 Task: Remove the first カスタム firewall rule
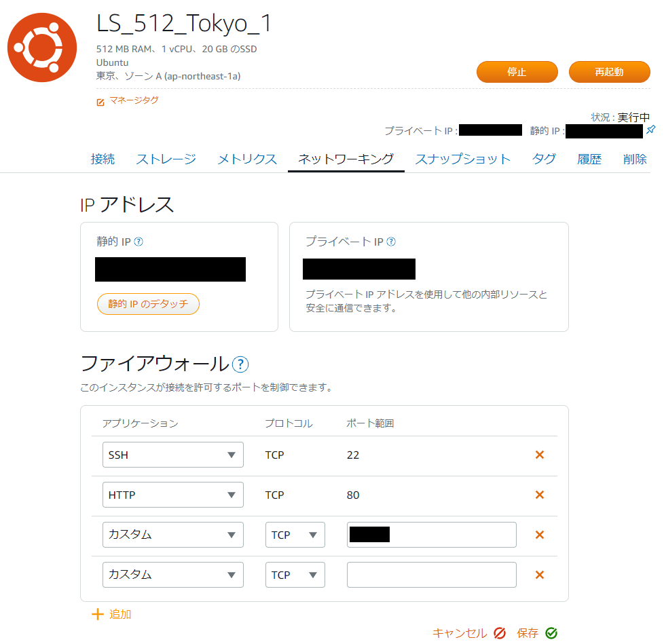(x=540, y=535)
